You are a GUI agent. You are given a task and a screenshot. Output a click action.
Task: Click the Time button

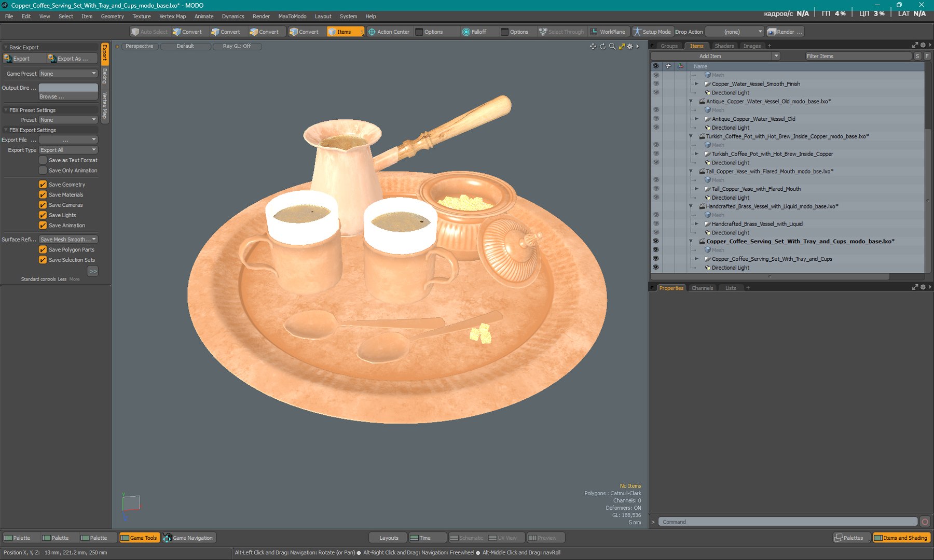[428, 538]
